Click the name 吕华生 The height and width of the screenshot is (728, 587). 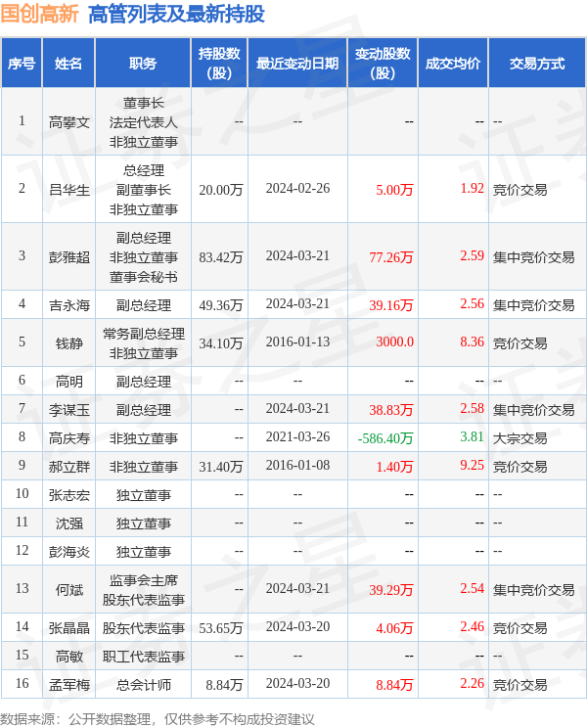point(69,190)
